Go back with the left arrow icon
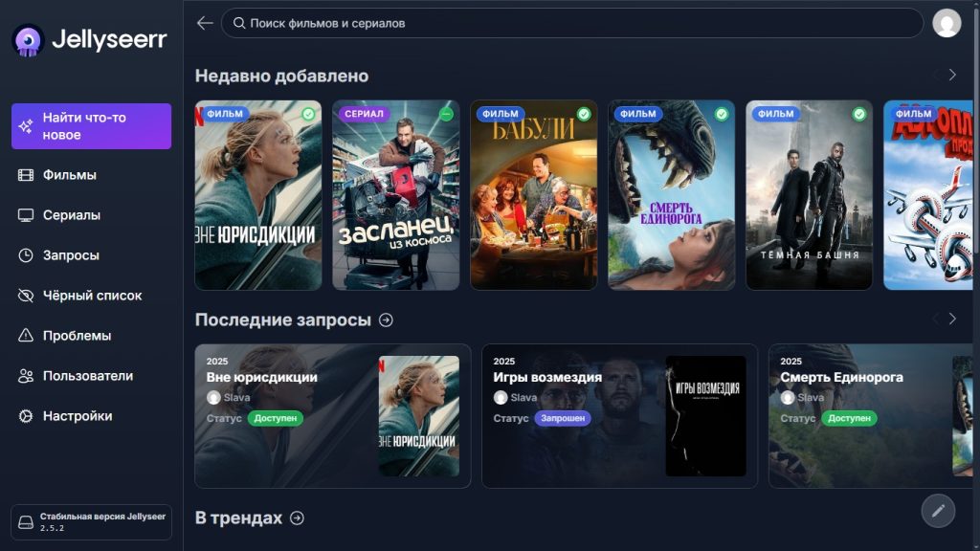The image size is (980, 551). point(205,23)
